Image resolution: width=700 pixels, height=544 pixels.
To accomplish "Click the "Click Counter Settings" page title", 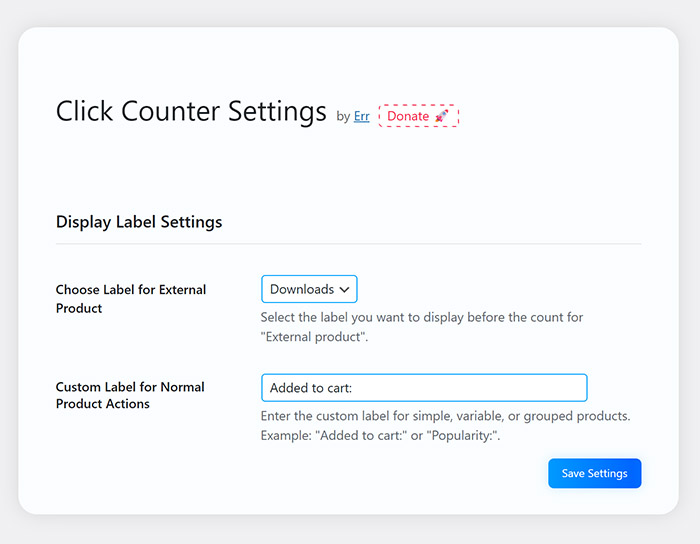I will pos(191,110).
